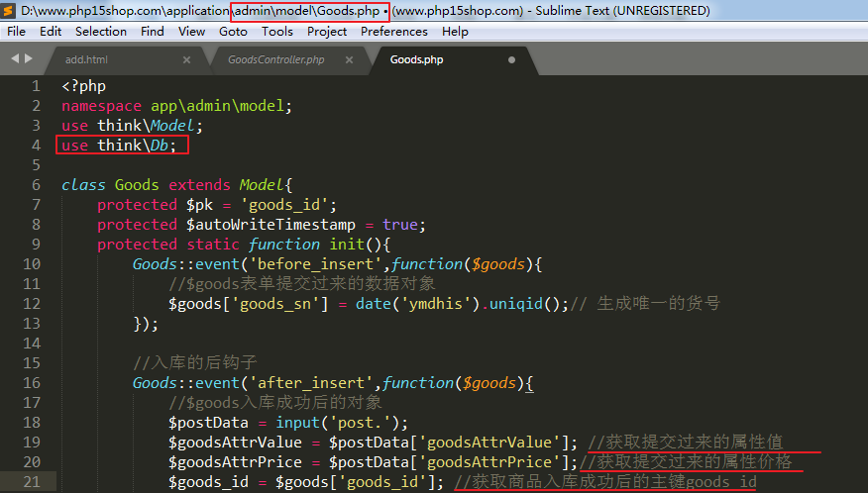Screen dimensions: 868x493
Task: Open the Help menu
Action: 455,32
